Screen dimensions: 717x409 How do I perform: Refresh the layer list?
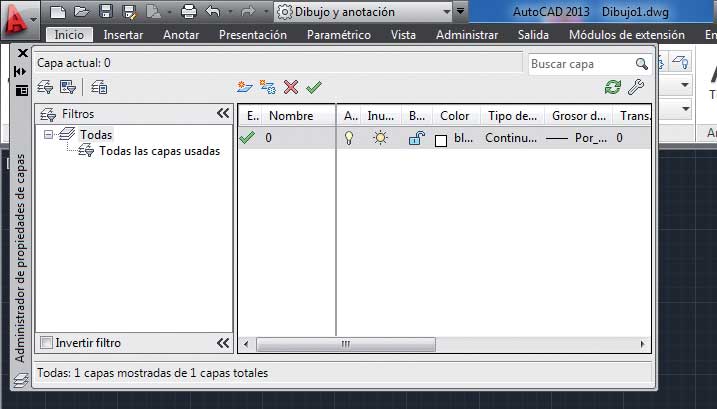click(x=613, y=87)
